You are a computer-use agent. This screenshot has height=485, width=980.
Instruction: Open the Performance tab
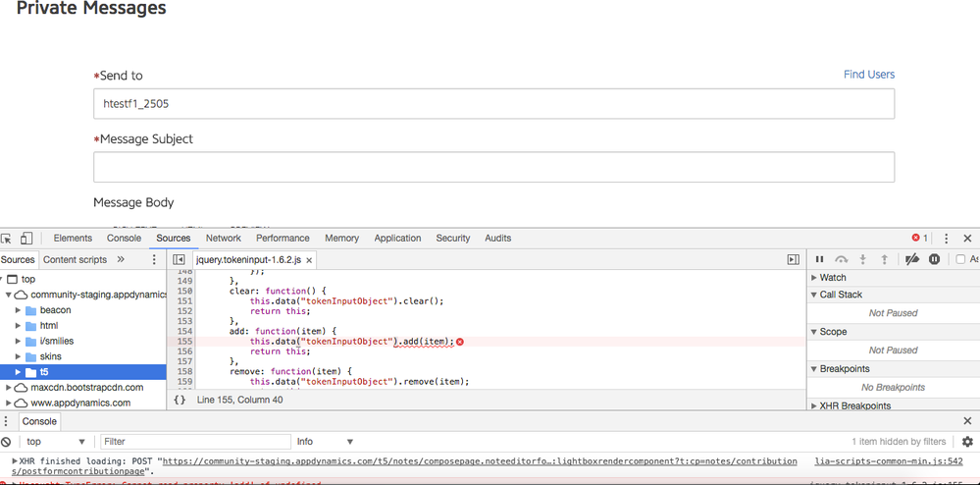[x=283, y=239]
